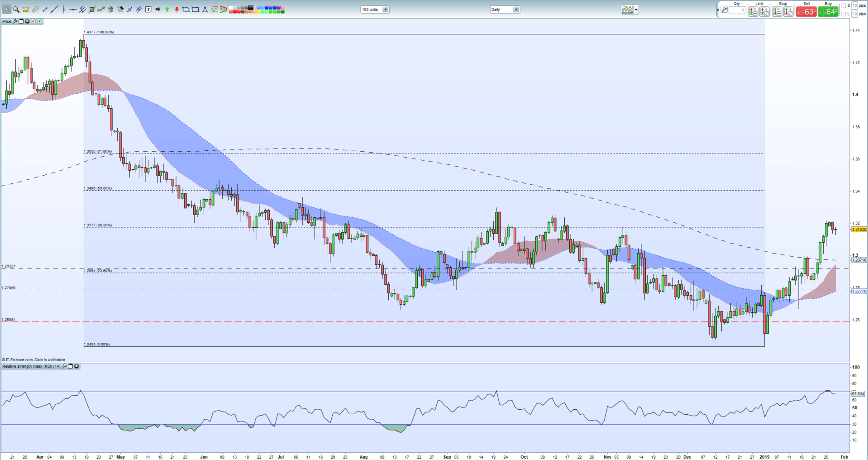Pick the parallel channel drawing tool

[x=82, y=10]
